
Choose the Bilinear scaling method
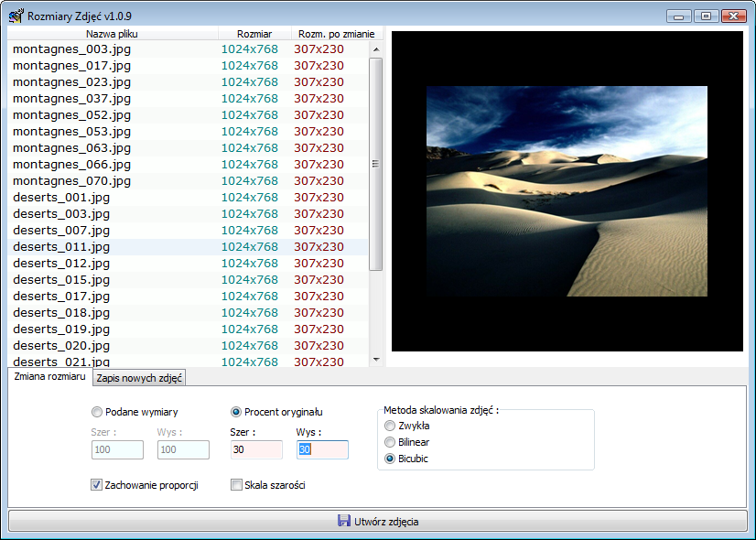tap(391, 442)
